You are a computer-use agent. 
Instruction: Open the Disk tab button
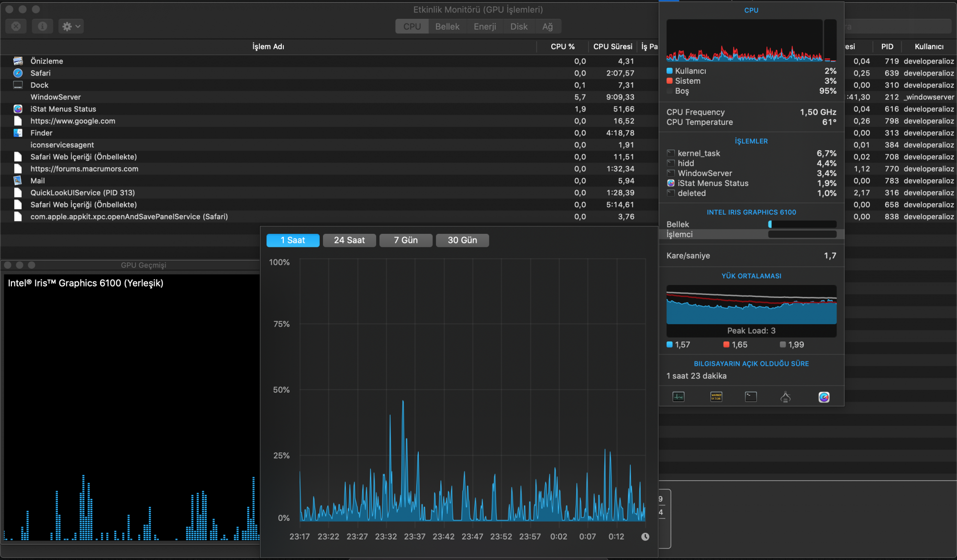click(519, 27)
